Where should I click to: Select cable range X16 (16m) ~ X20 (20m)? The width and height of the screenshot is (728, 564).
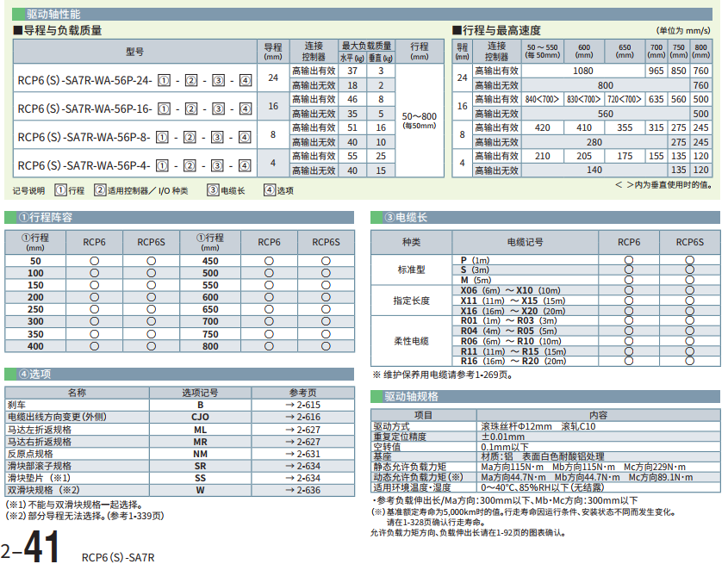tap(513, 311)
